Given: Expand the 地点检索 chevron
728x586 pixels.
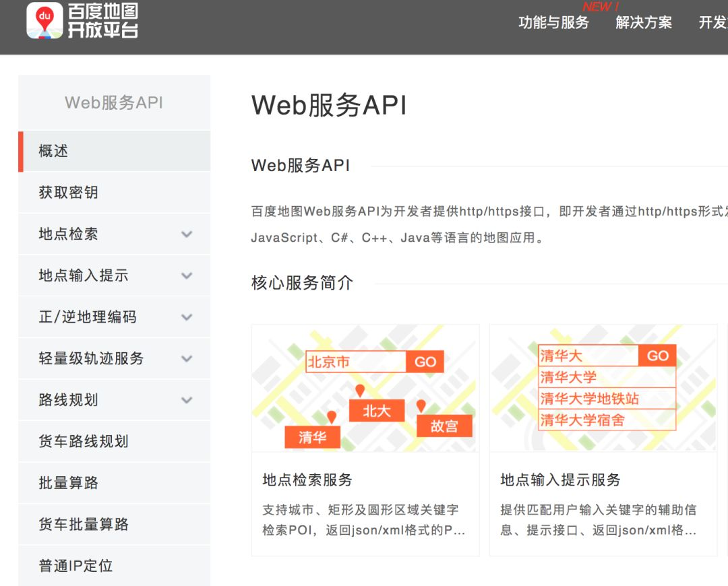Looking at the screenshot, I should point(187,234).
